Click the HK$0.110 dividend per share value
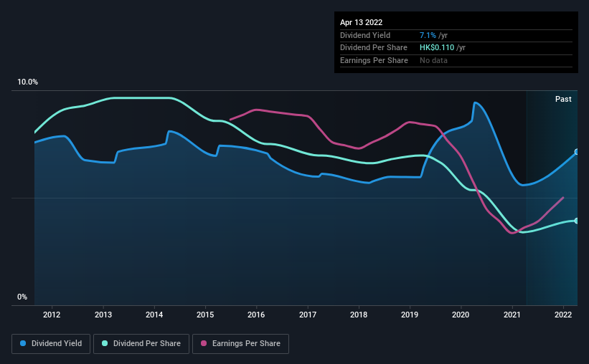This screenshot has height=364, width=589. click(437, 48)
